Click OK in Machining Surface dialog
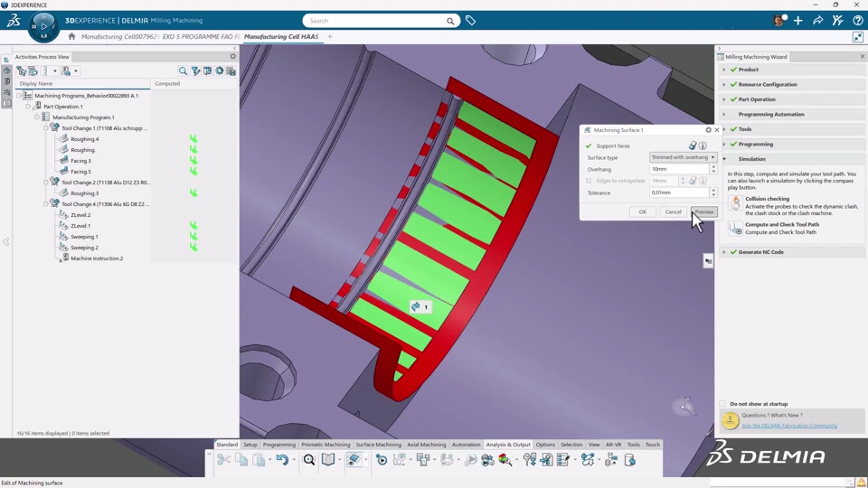Viewport: 868px width, 488px height. [x=642, y=211]
